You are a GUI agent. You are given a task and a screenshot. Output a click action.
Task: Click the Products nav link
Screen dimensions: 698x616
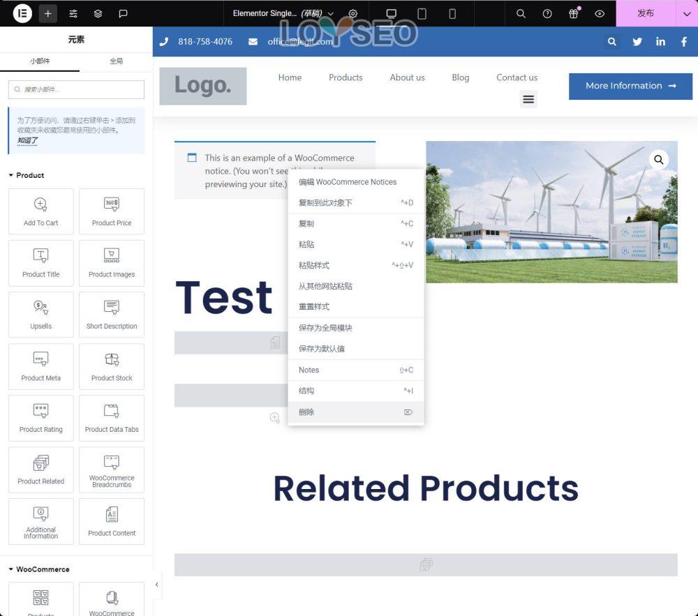click(346, 77)
